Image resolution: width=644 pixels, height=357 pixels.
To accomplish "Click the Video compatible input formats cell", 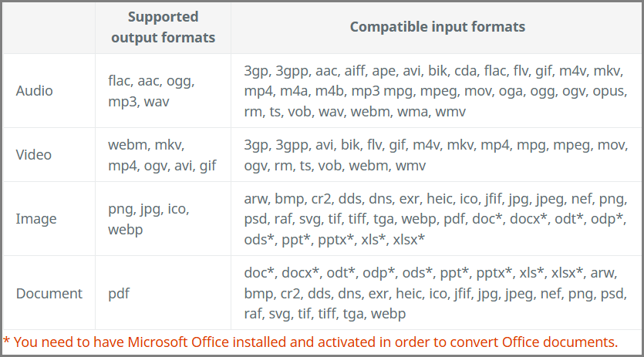I will [x=435, y=155].
